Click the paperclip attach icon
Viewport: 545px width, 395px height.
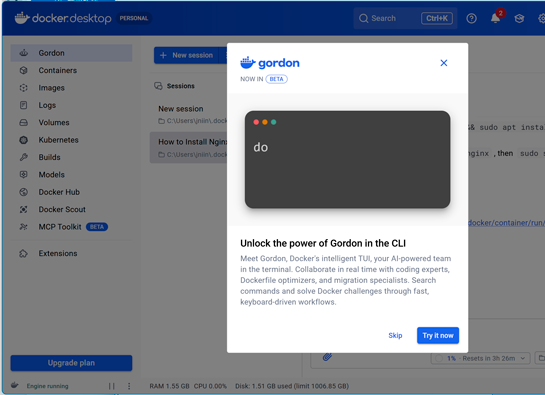pyautogui.click(x=327, y=357)
